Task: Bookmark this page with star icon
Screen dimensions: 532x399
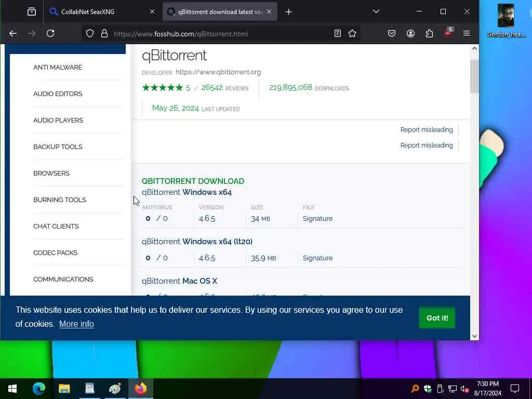Action: click(x=352, y=33)
